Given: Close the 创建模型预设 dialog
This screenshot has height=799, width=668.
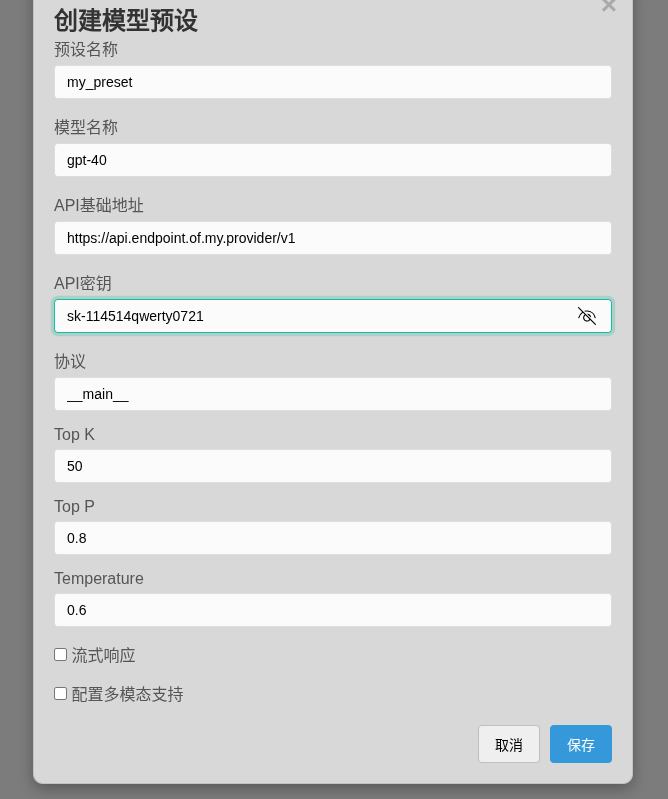Looking at the screenshot, I should 608,6.
